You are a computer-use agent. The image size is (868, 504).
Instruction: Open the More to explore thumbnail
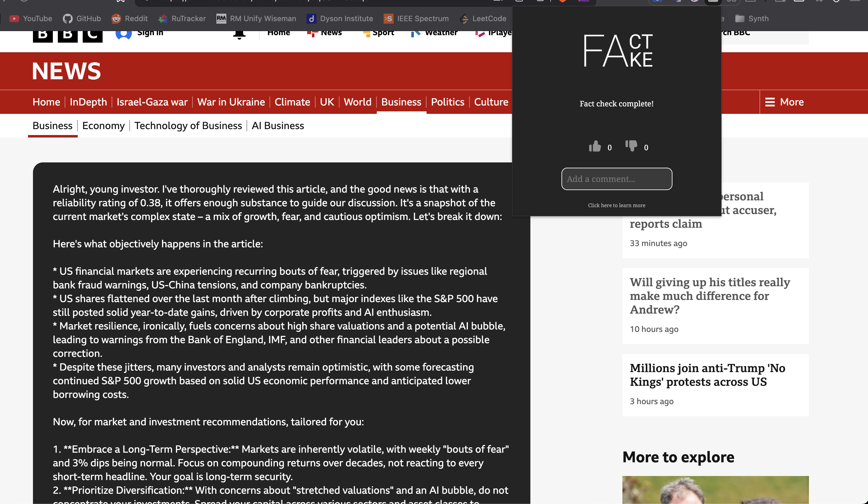(715, 490)
